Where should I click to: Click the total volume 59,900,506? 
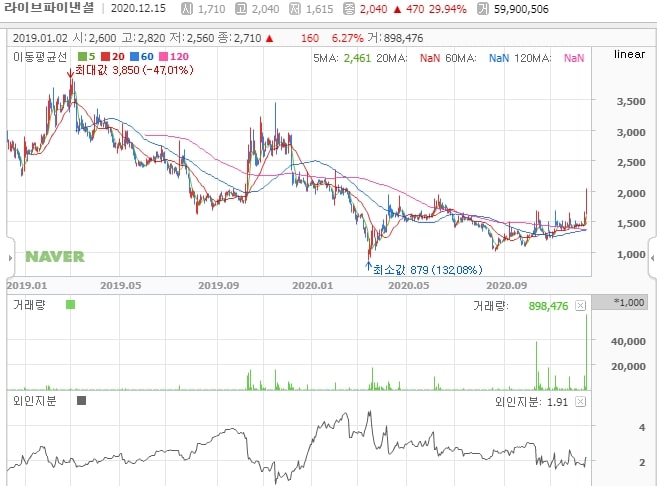coord(521,9)
